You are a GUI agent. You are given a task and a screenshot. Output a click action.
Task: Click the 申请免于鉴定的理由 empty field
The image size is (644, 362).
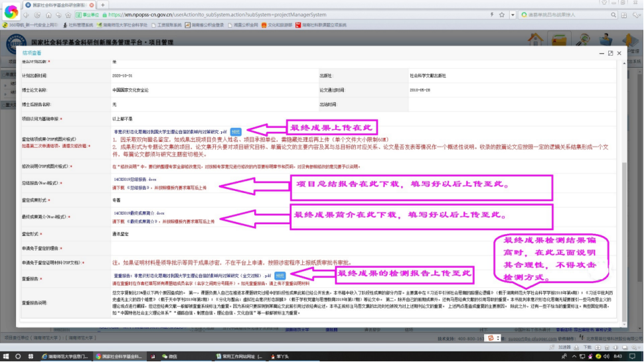[363, 249]
